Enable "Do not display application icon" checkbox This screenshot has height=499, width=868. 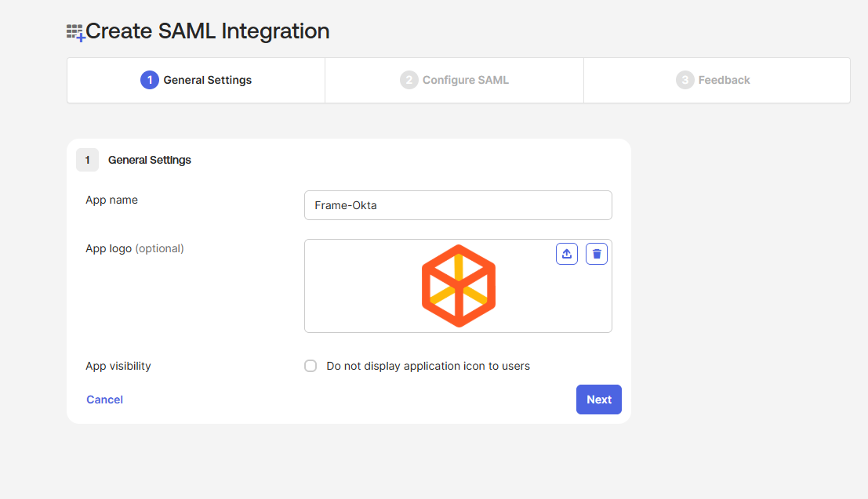(311, 366)
